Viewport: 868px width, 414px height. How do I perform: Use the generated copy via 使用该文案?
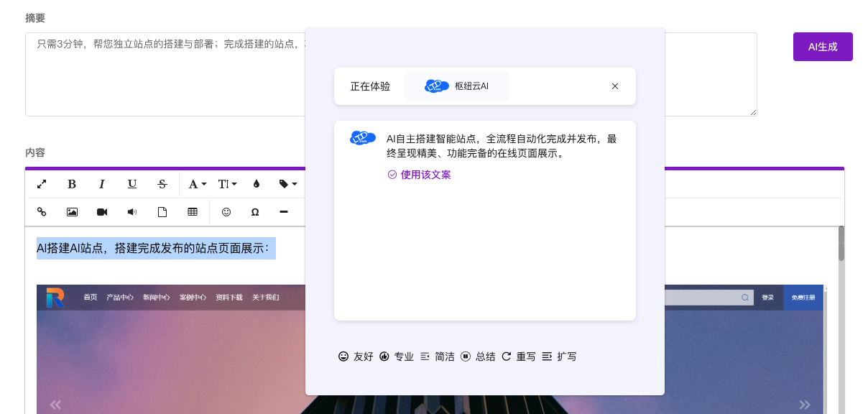(x=420, y=175)
